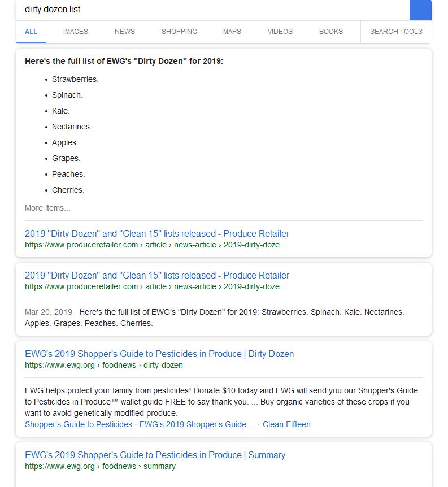Open the BOOKS tab
The width and height of the screenshot is (448, 487).
(331, 32)
